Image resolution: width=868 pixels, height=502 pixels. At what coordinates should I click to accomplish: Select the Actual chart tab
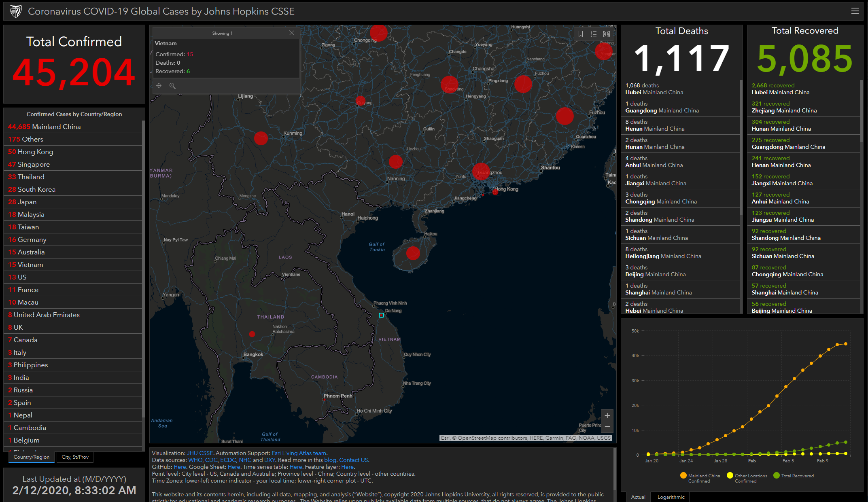click(x=638, y=497)
